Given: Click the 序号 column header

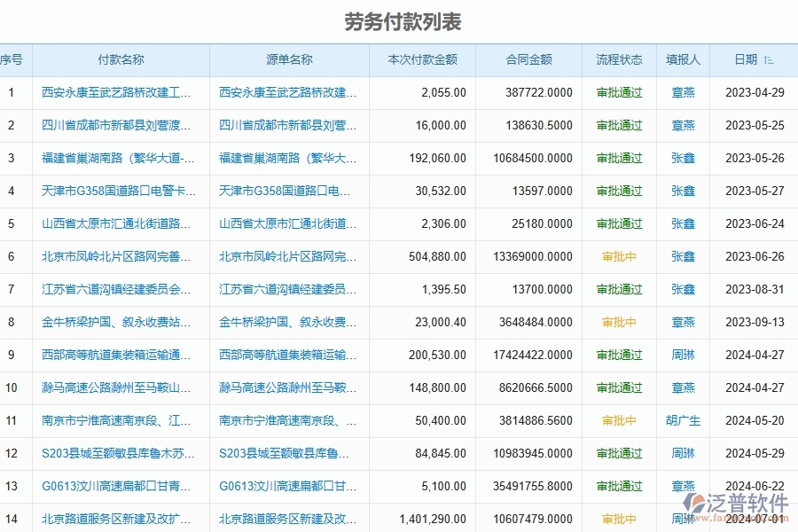Looking at the screenshot, I should coord(11,60).
